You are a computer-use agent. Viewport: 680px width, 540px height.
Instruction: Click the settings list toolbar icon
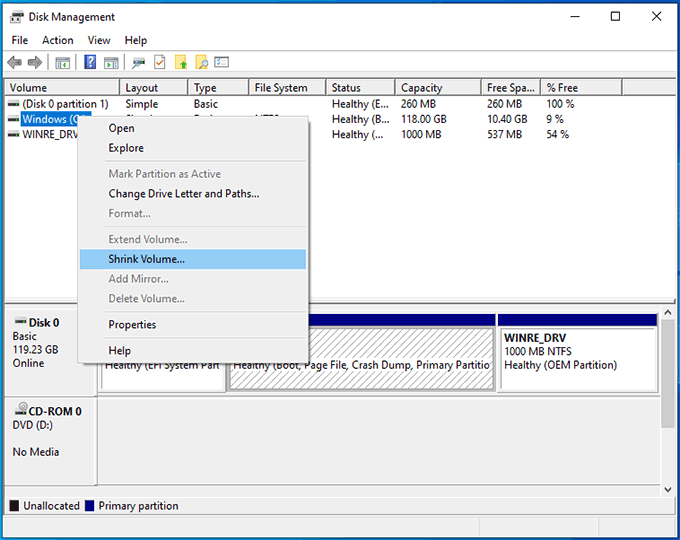click(x=222, y=63)
